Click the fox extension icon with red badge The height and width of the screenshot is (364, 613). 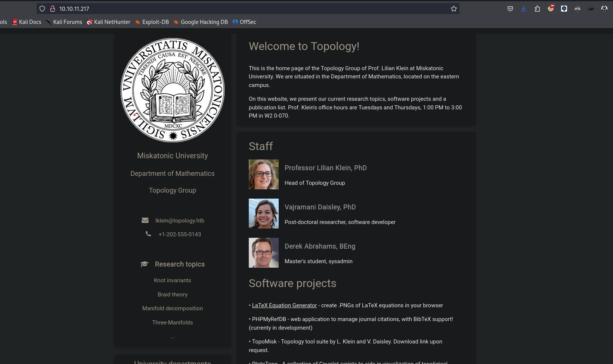tap(551, 8)
